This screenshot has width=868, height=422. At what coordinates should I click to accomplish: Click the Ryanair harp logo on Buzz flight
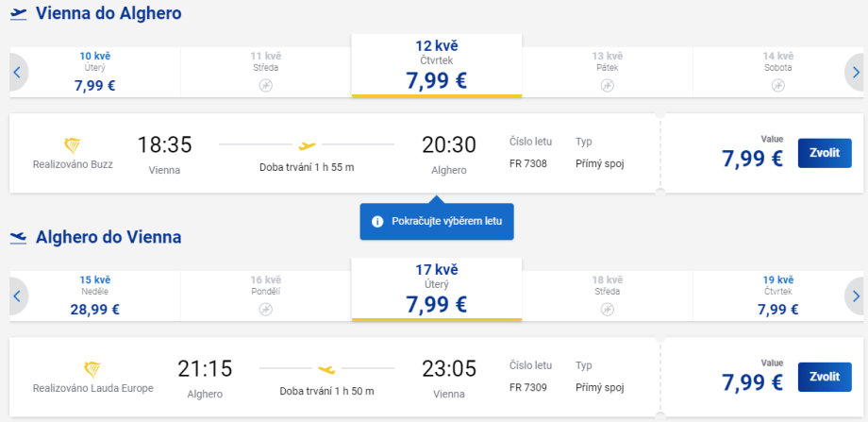pyautogui.click(x=73, y=145)
